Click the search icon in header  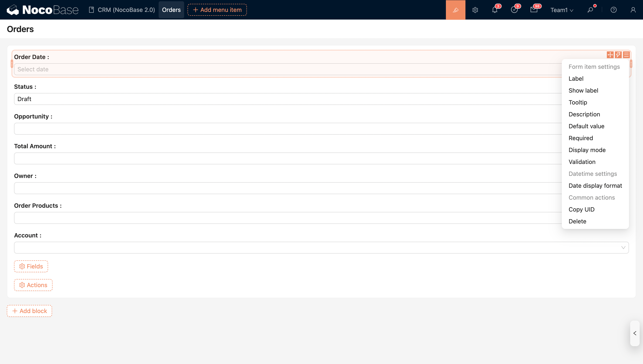pyautogui.click(x=590, y=10)
